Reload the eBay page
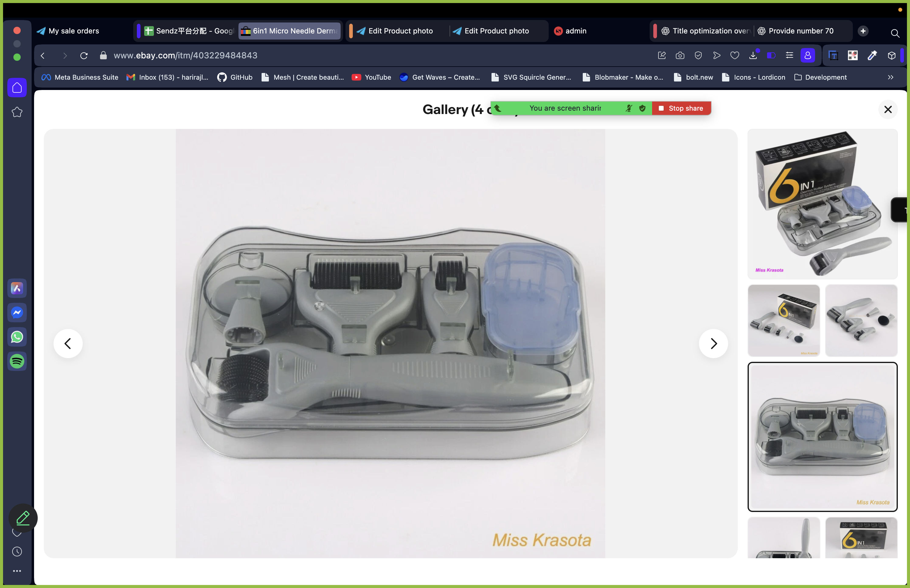 [84, 56]
